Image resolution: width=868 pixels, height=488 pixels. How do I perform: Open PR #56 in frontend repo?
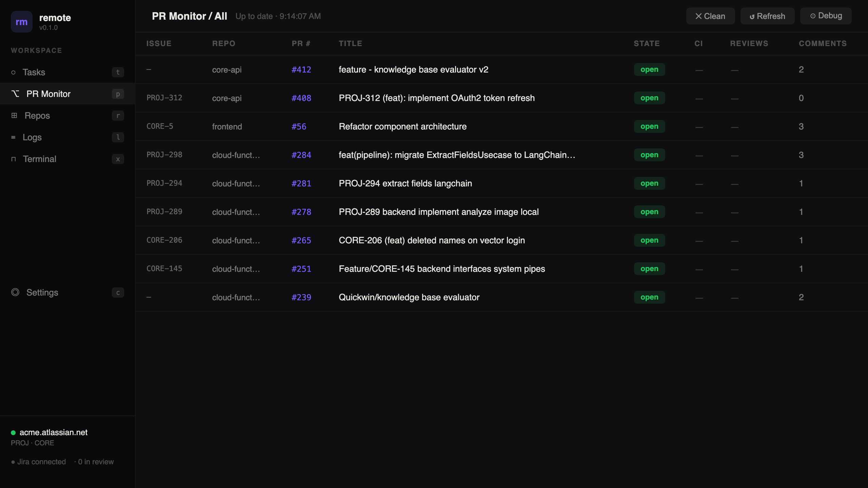298,126
